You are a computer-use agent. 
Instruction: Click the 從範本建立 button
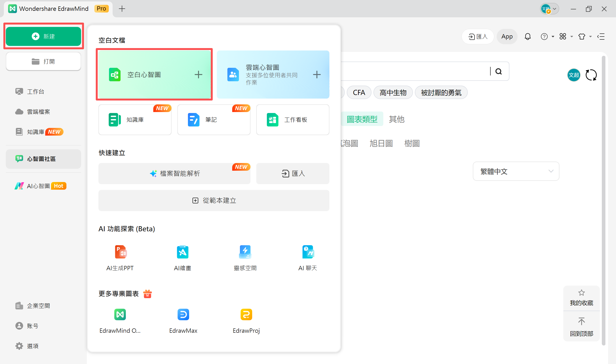(214, 201)
